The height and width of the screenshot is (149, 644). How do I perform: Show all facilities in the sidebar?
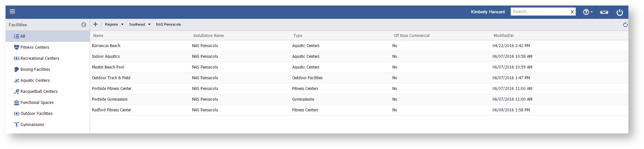[x=22, y=36]
